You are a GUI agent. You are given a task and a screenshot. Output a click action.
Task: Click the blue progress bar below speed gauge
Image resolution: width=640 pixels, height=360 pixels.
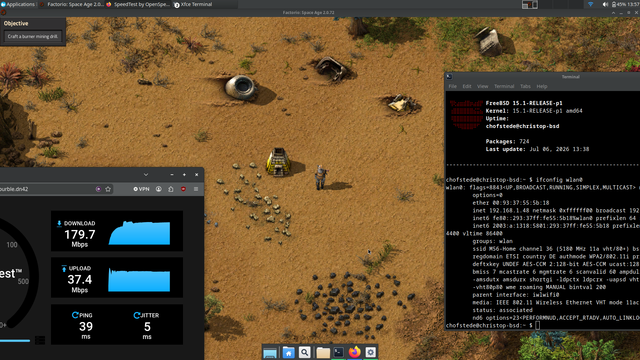coord(15,340)
